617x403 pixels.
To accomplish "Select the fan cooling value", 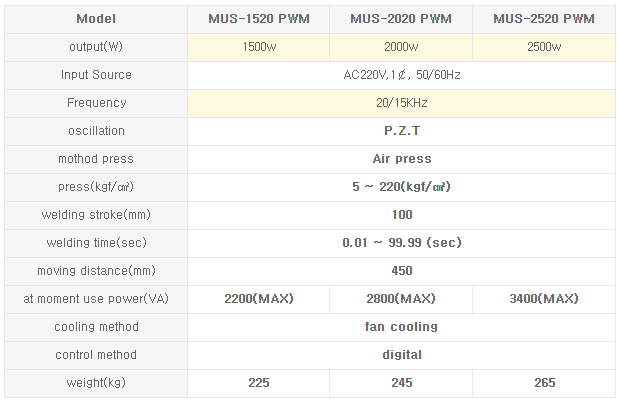I will click(401, 327).
